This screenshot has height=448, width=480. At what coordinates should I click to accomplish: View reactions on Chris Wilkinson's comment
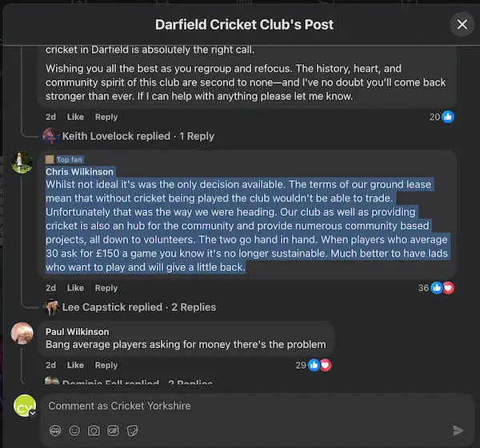(x=436, y=288)
